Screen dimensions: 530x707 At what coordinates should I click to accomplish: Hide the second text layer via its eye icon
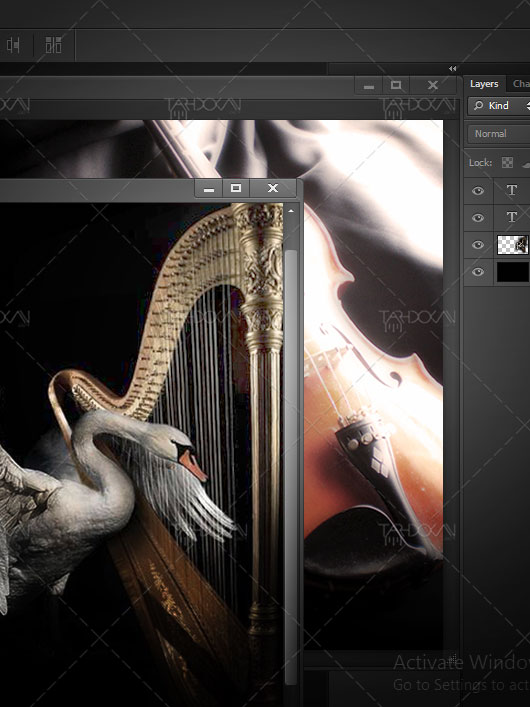pyautogui.click(x=478, y=218)
